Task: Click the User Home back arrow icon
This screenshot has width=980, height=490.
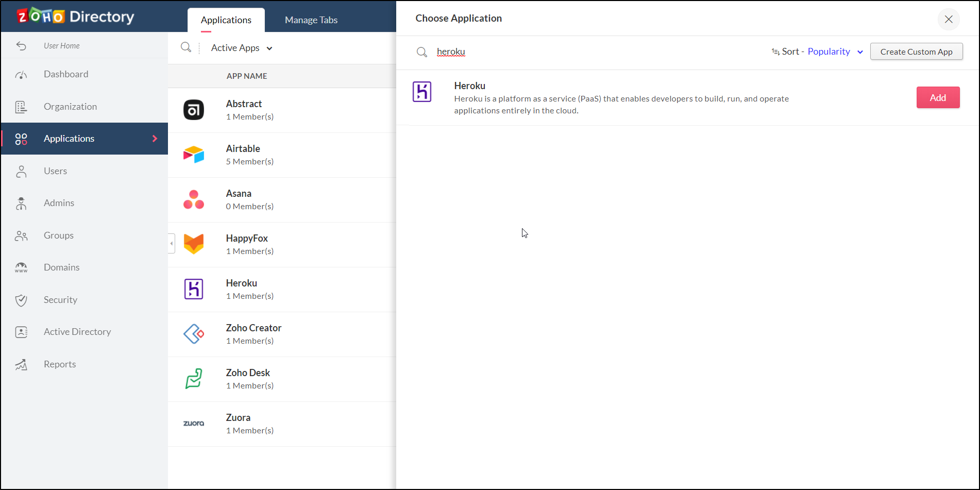Action: coord(21,46)
